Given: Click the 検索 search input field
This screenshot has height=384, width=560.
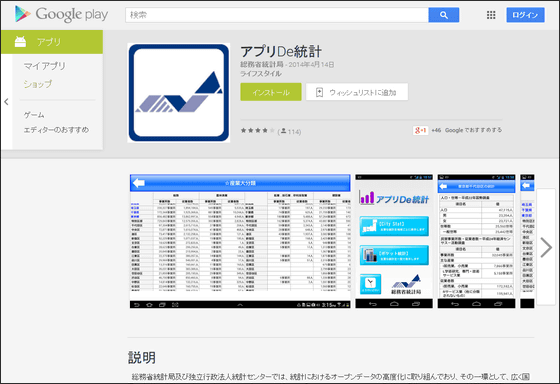Looking at the screenshot, I should (277, 15).
